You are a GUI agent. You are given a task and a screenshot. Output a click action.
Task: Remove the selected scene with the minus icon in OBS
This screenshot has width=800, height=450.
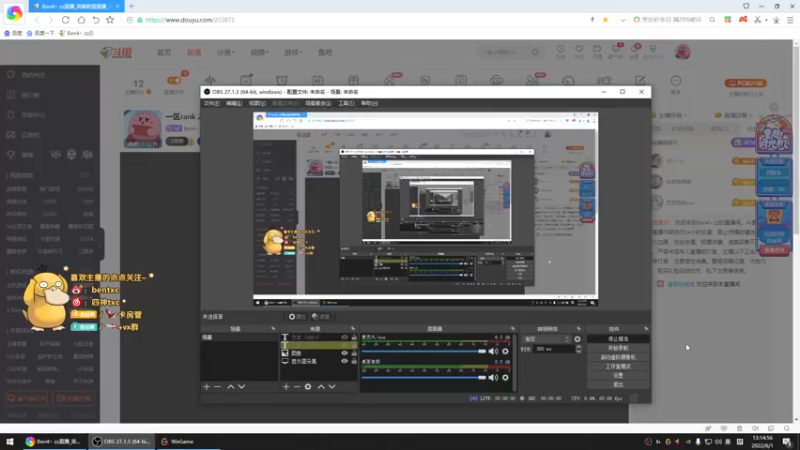tap(218, 387)
